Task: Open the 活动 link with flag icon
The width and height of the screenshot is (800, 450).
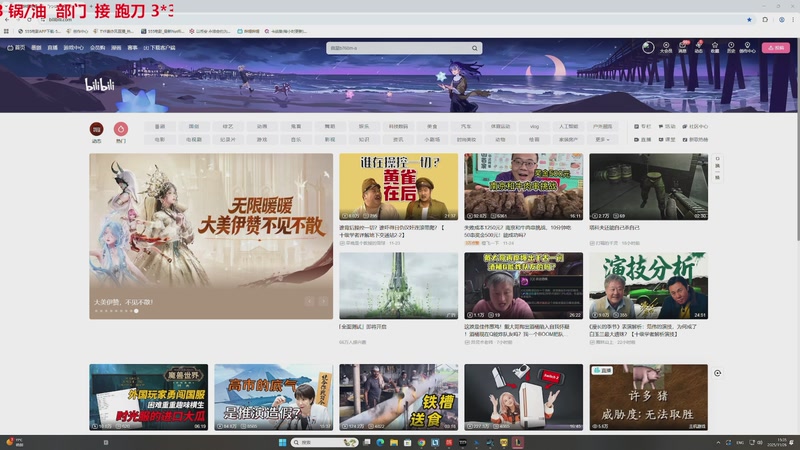Action: pyautogui.click(x=667, y=126)
